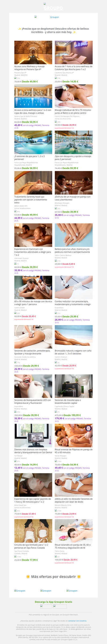Click the Groupon header image link
107x644 pixels.
(47, 17)
